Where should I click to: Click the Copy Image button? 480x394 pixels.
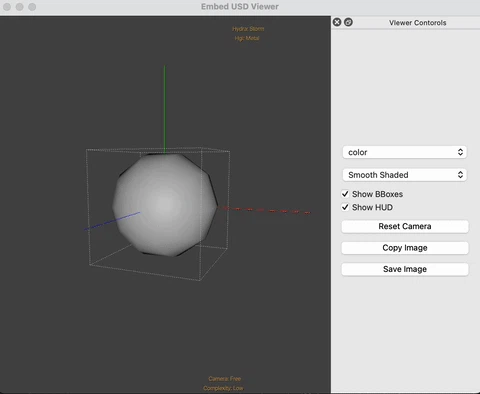[405, 248]
